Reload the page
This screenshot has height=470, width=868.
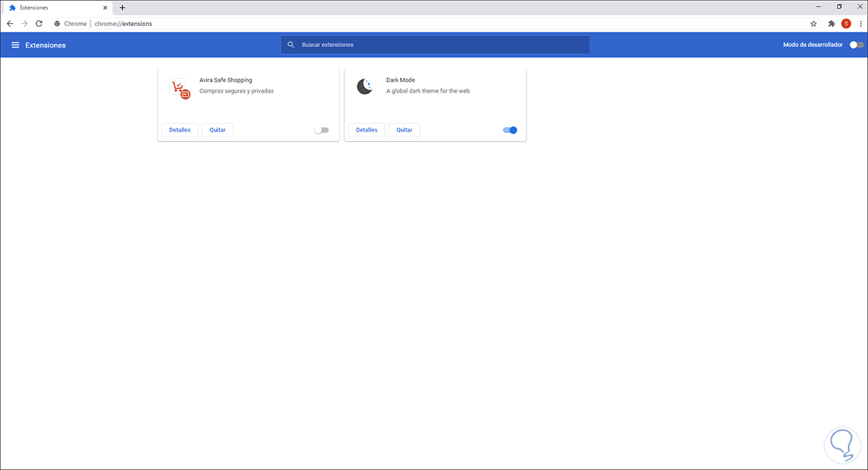point(38,23)
